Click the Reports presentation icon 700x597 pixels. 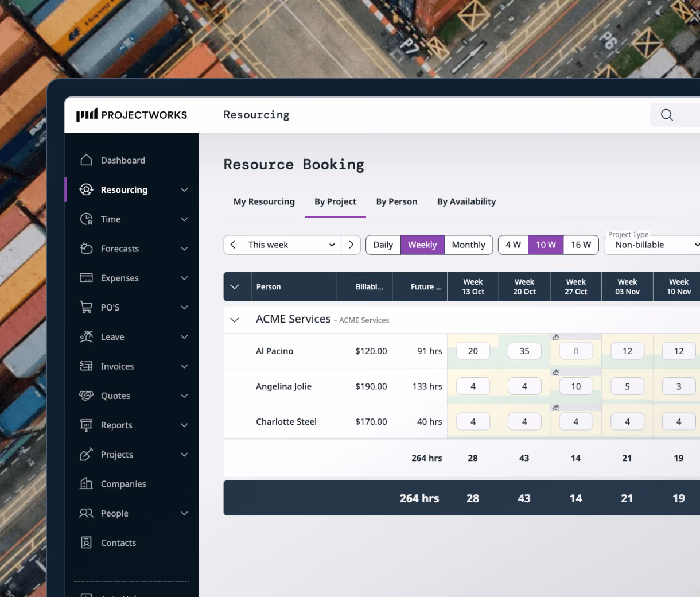tap(86, 425)
